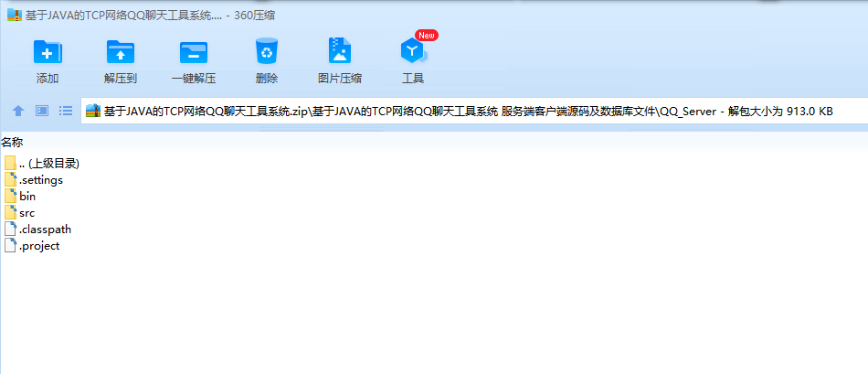This screenshot has height=374, width=868.
Task: Select the 'bin' entry name
Action: pyautogui.click(x=27, y=196)
